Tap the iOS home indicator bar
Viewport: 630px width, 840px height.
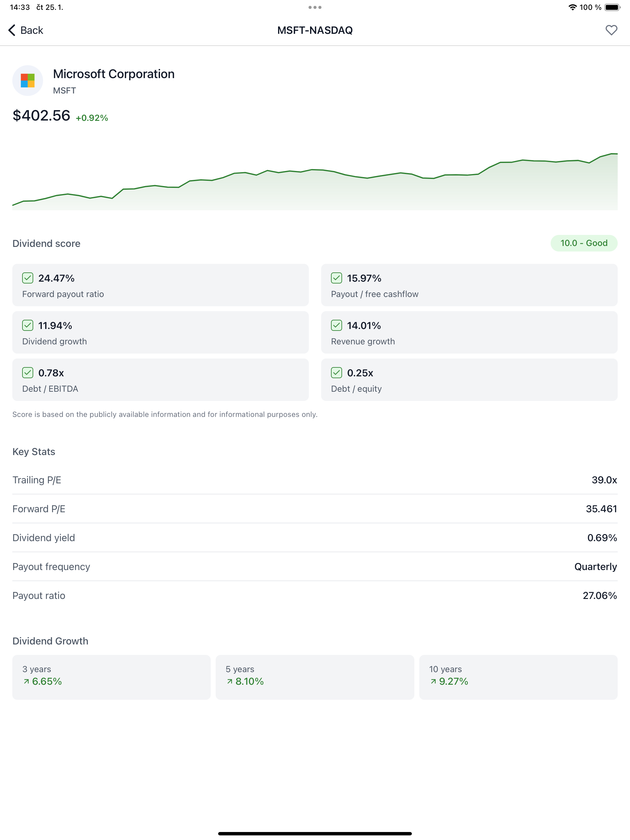pyautogui.click(x=315, y=834)
